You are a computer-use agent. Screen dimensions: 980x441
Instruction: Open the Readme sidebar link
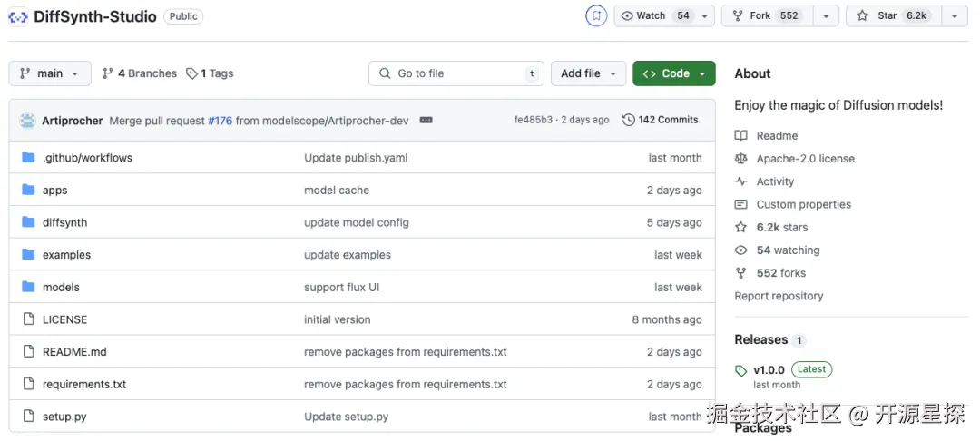[777, 135]
